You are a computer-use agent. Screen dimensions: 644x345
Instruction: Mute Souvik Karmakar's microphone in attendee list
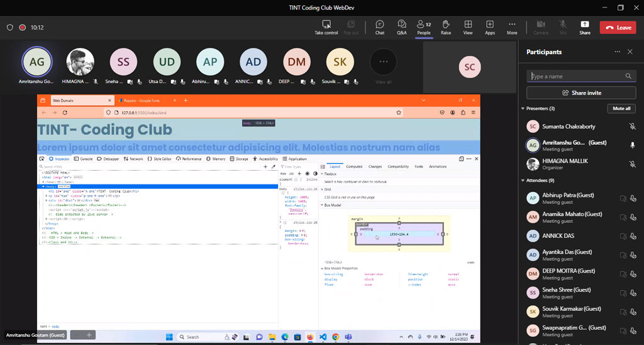click(633, 312)
